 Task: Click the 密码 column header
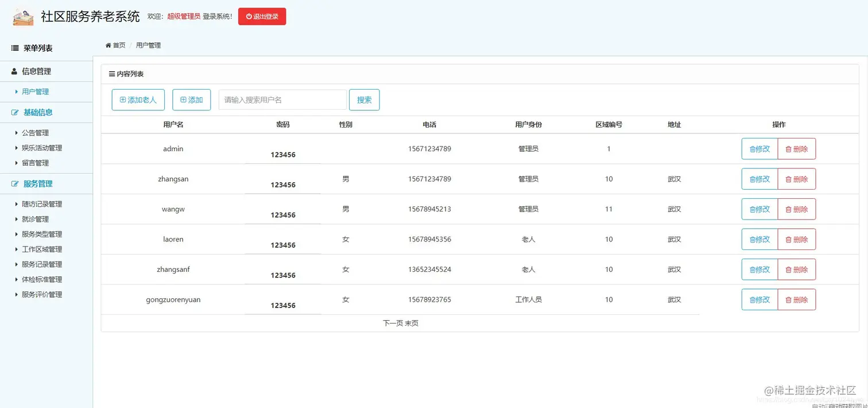point(282,124)
